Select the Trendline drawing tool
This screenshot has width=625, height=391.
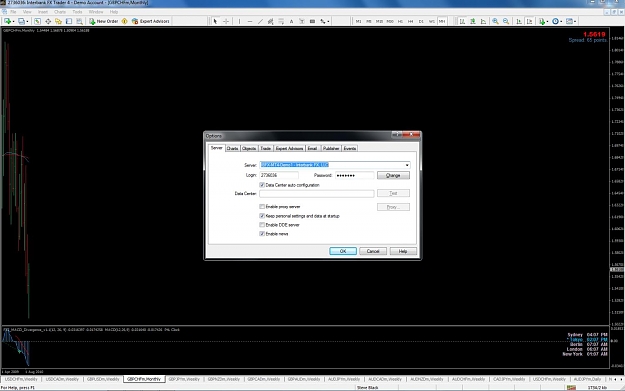[x=260, y=21]
